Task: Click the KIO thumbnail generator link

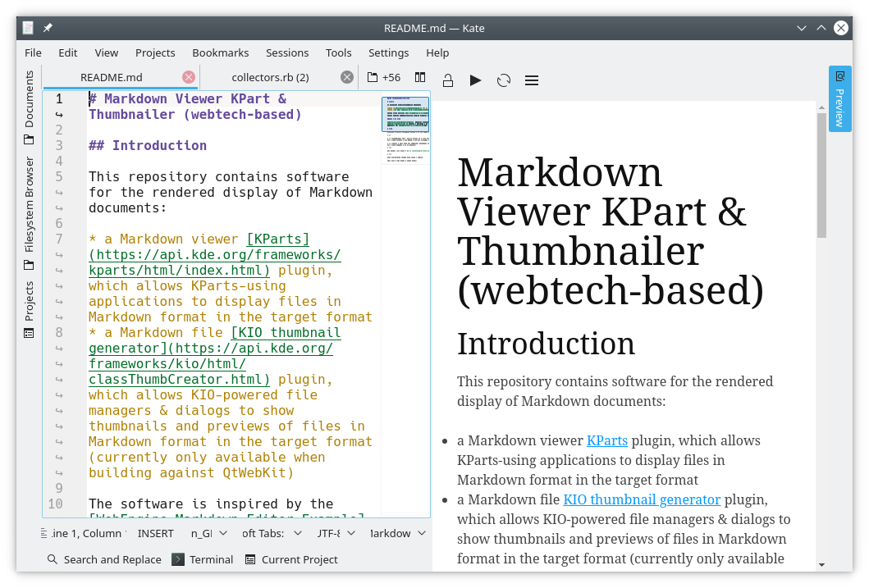Action: coord(642,499)
